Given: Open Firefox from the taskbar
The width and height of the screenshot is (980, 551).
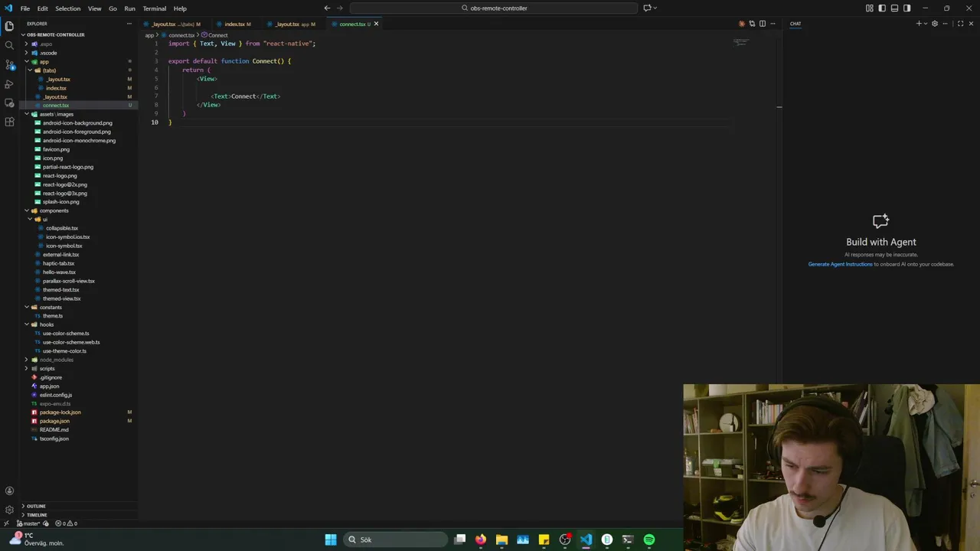Looking at the screenshot, I should pyautogui.click(x=480, y=540).
